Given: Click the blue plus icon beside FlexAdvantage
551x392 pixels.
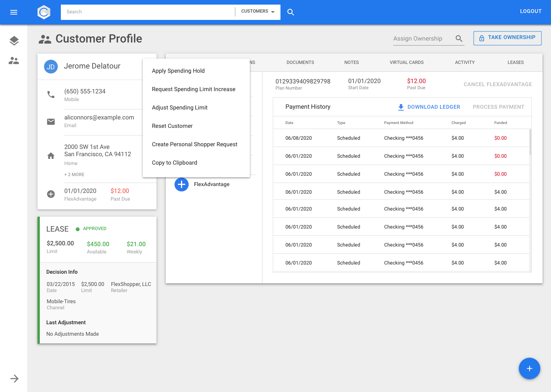Looking at the screenshot, I should [181, 185].
